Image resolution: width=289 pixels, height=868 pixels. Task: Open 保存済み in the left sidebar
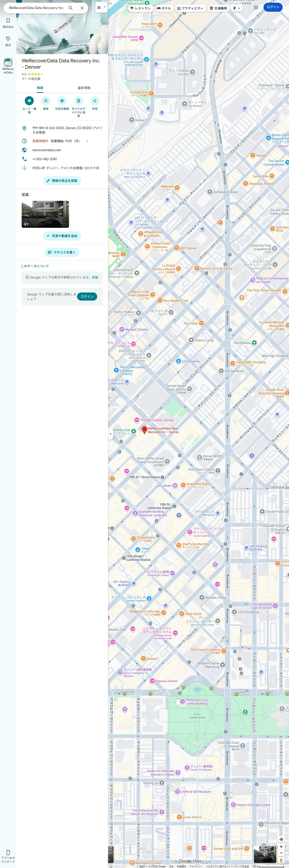[8, 23]
